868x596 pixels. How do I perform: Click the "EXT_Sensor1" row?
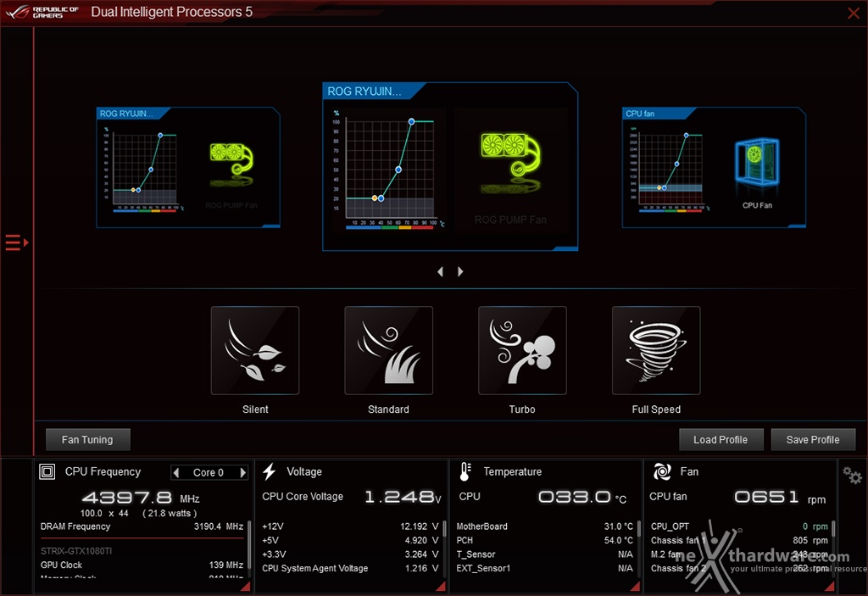[545, 568]
